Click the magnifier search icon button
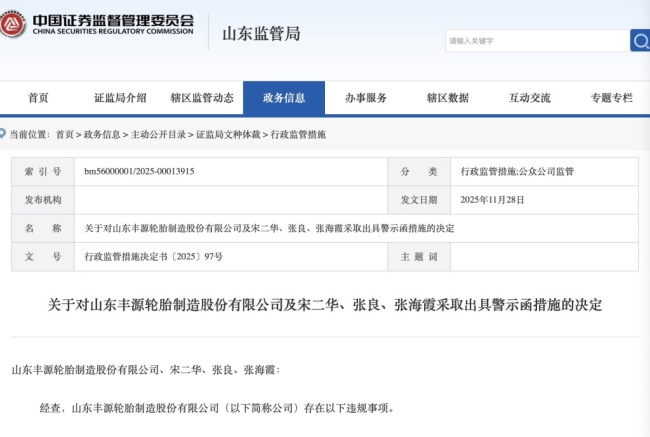The height and width of the screenshot is (437, 650). (x=639, y=40)
